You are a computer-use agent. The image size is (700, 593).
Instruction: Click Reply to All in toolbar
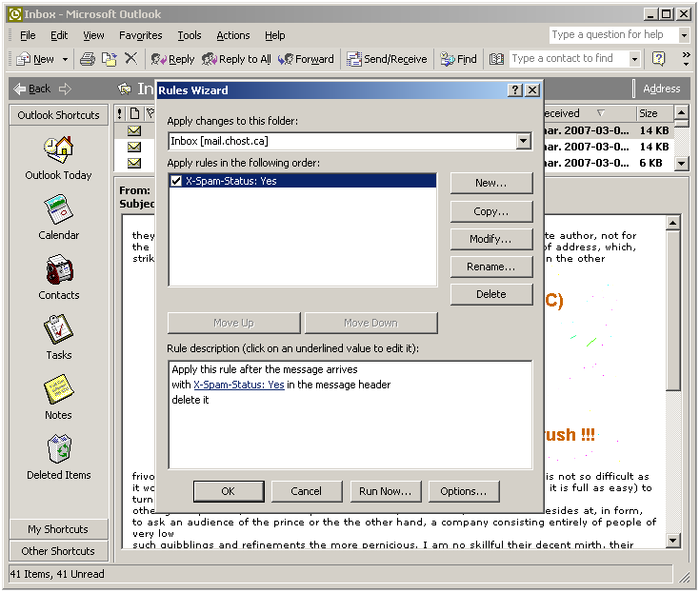pos(236,59)
